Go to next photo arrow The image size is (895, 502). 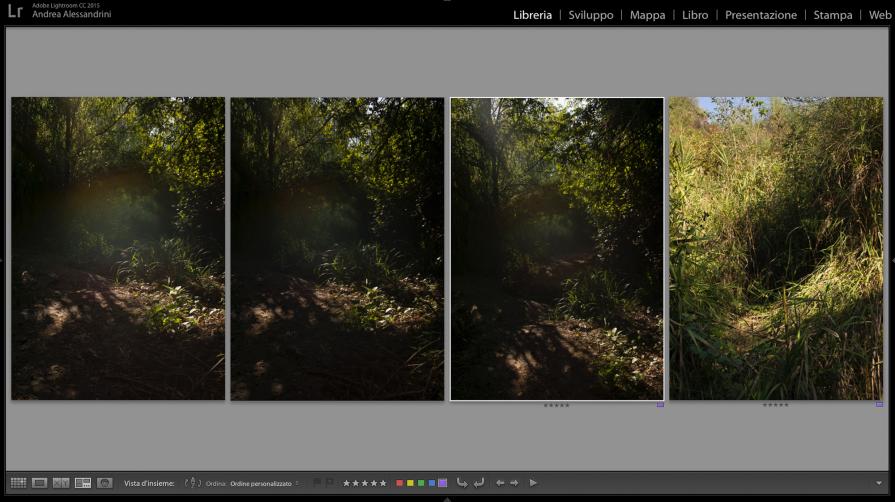point(514,483)
